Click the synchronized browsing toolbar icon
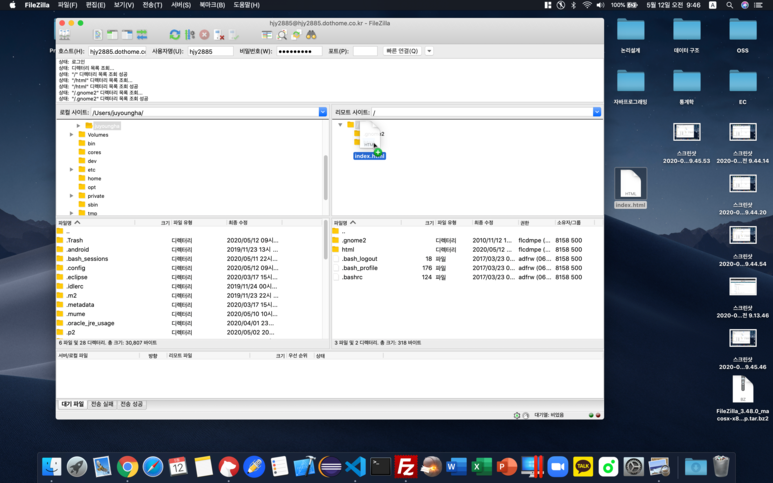The width and height of the screenshot is (773, 483). (x=296, y=35)
